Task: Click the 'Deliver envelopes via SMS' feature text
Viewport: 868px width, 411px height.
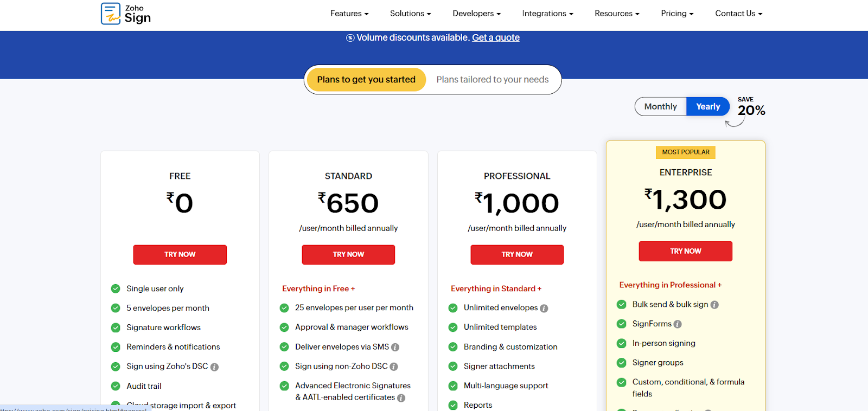Action: click(x=342, y=347)
